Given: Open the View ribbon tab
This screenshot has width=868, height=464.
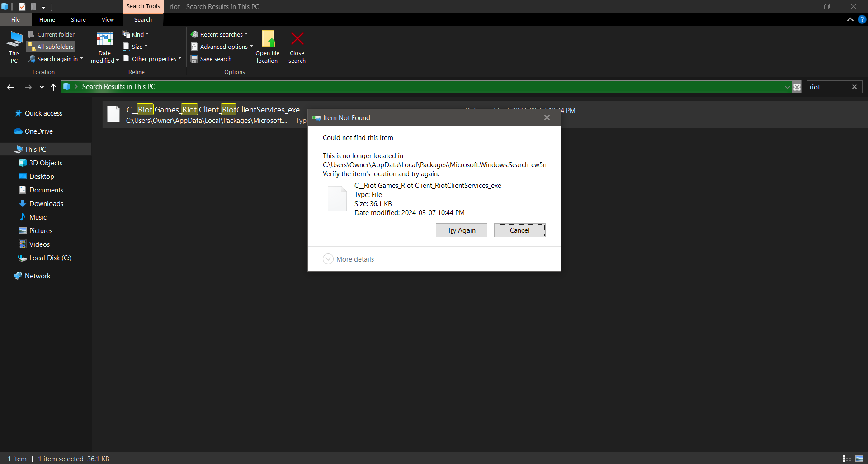Looking at the screenshot, I should tap(108, 19).
